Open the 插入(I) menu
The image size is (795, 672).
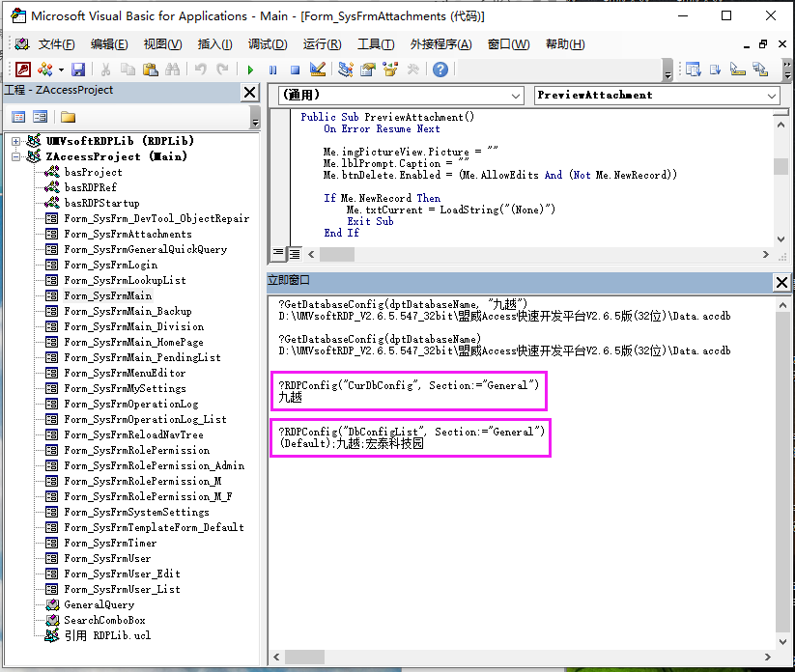(x=215, y=44)
